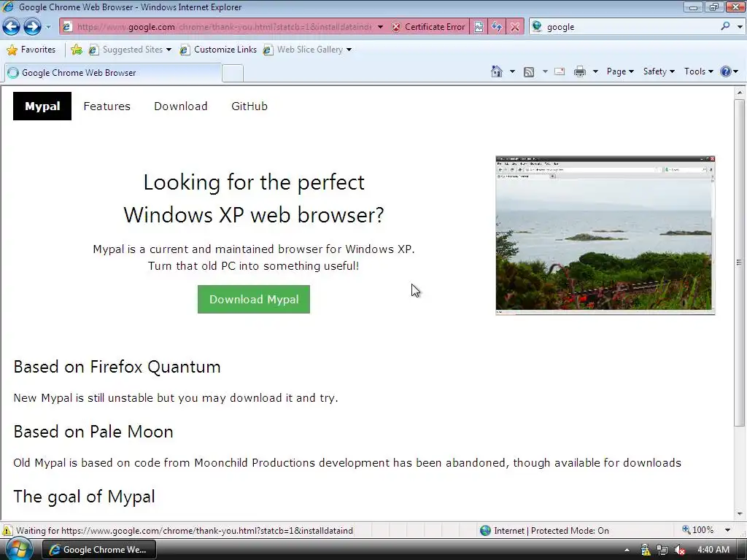Click the Refresh page icon

tap(497, 27)
